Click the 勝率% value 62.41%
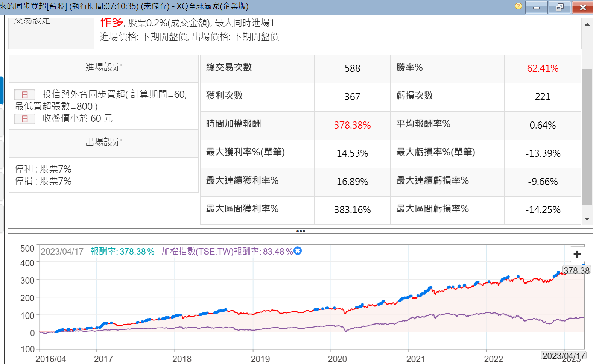The image size is (593, 364). point(542,68)
